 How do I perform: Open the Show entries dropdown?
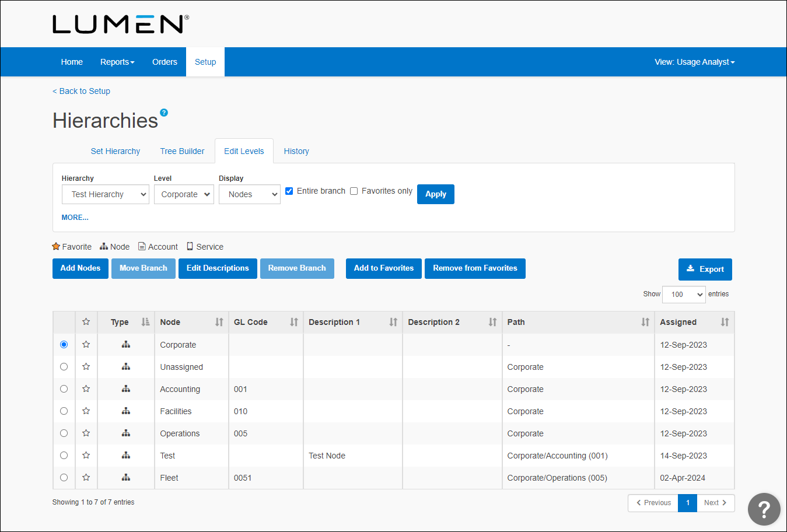click(684, 295)
